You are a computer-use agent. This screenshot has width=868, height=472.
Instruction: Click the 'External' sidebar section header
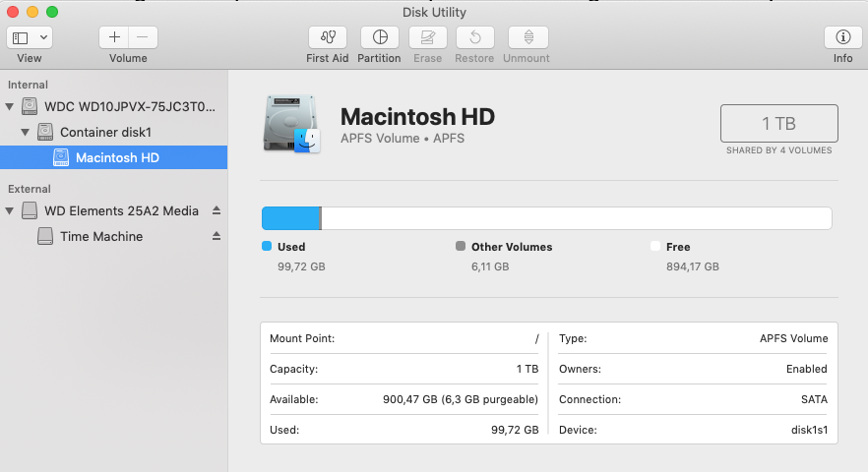(x=30, y=189)
